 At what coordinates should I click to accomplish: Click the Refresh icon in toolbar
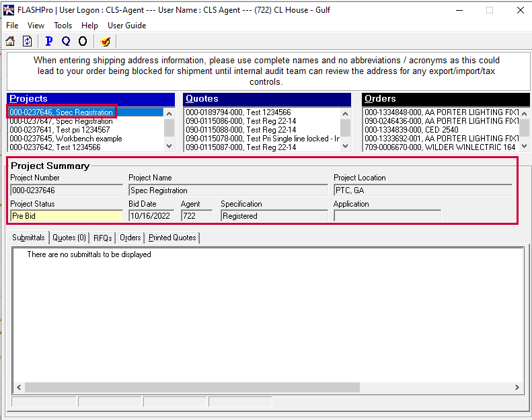(x=27, y=41)
